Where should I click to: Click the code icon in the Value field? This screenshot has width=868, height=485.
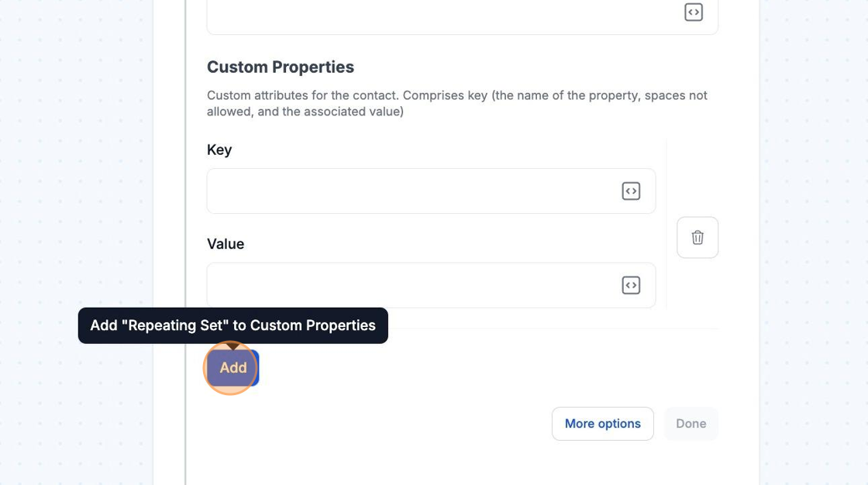631,285
